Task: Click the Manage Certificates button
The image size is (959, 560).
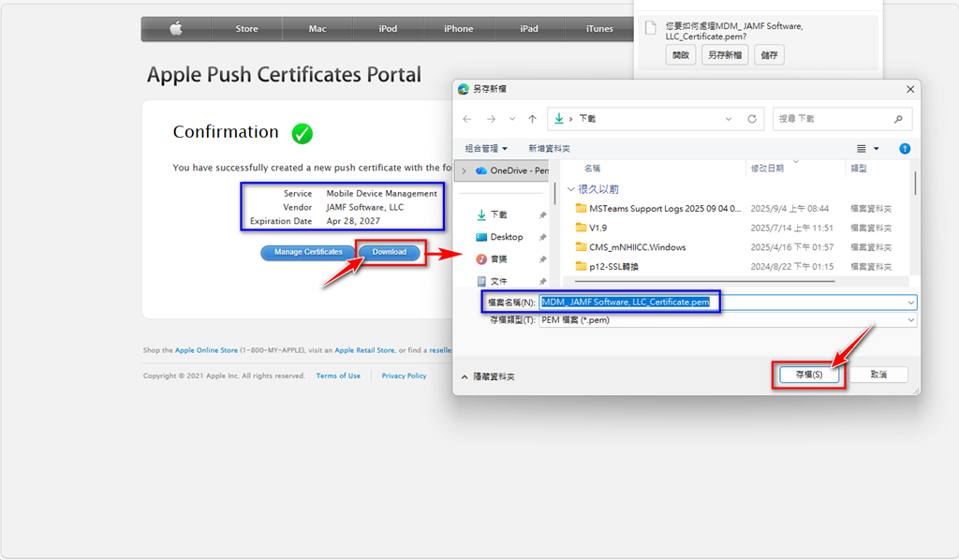Action: point(308,252)
